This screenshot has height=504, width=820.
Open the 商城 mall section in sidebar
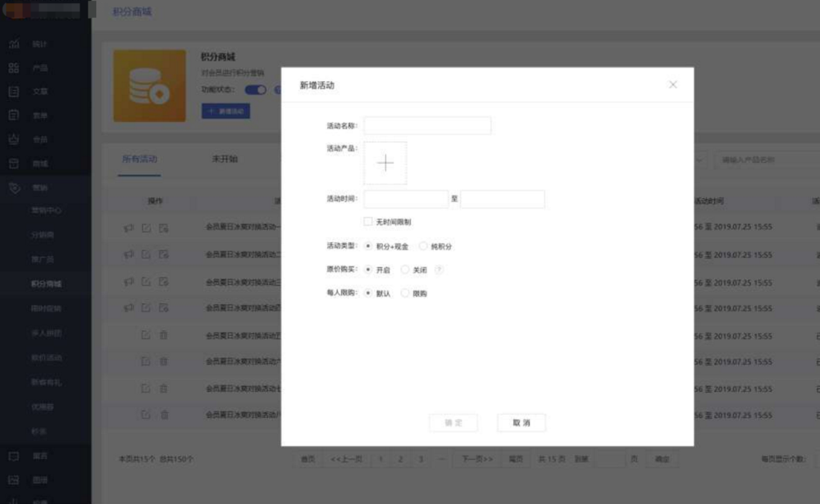pos(38,163)
